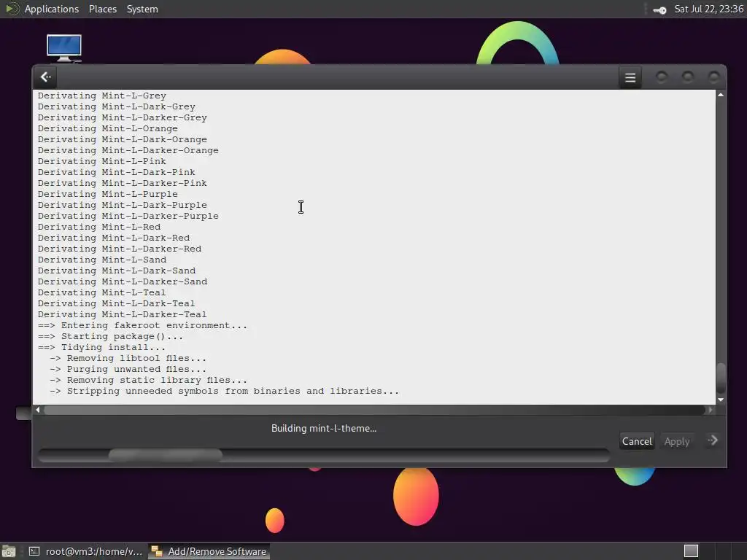Viewport: 747px width, 560px height.
Task: Click the line "Derivating Mint-L-Darker-Teal"
Action: click(x=123, y=315)
